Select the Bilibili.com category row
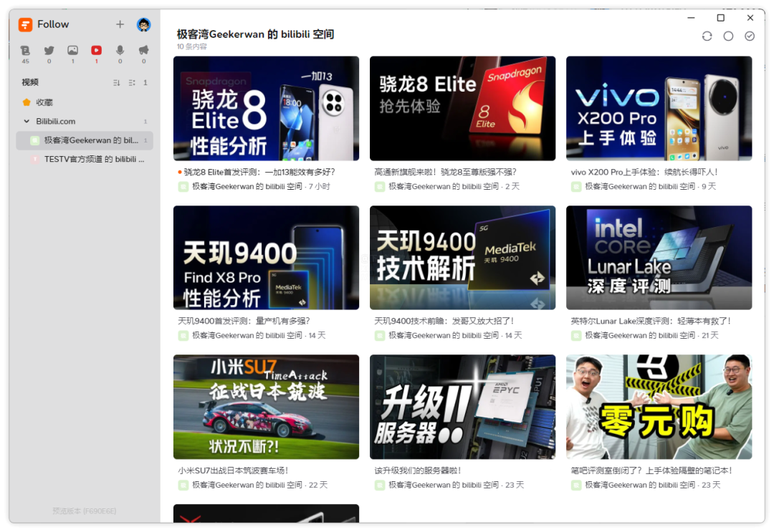The width and height of the screenshot is (774, 532). click(84, 121)
